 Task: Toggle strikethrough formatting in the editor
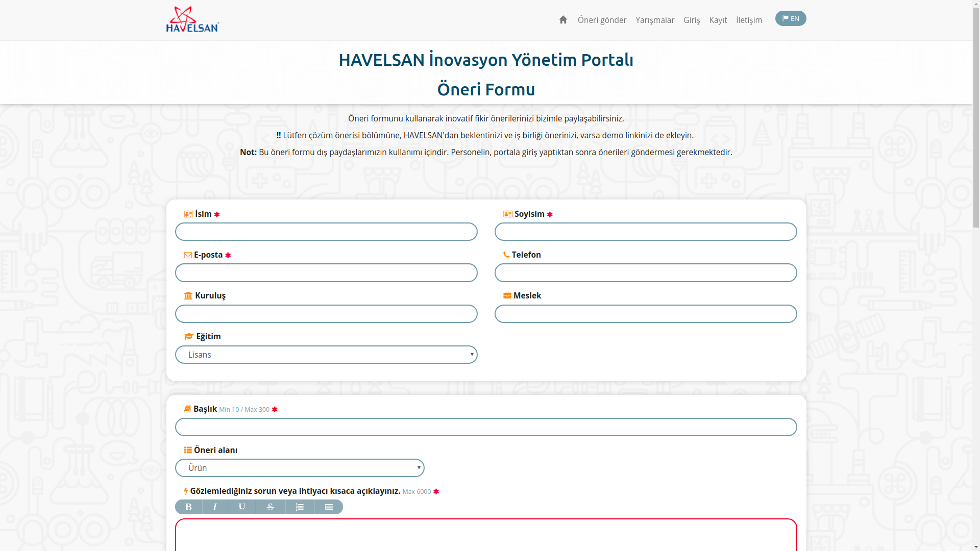point(271,507)
